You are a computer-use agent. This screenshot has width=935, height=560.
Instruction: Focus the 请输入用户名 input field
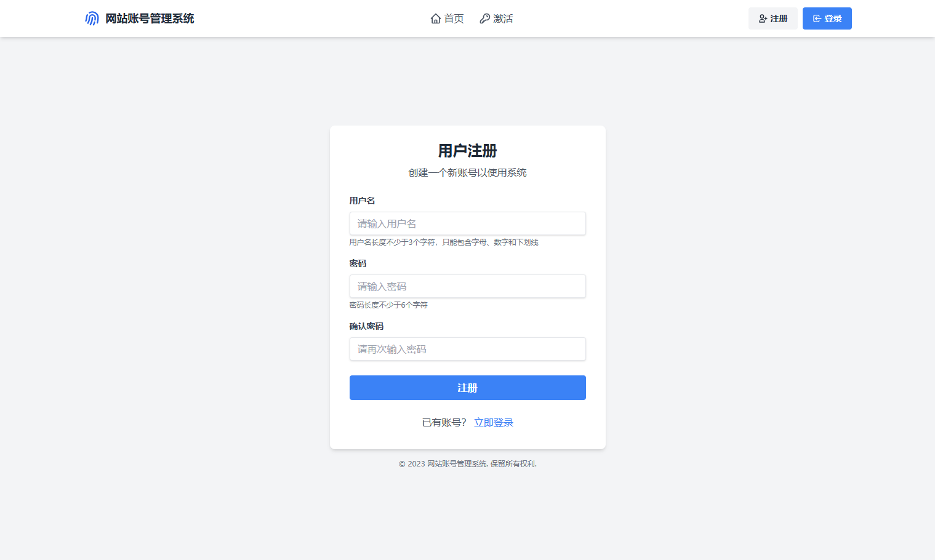[x=467, y=223]
